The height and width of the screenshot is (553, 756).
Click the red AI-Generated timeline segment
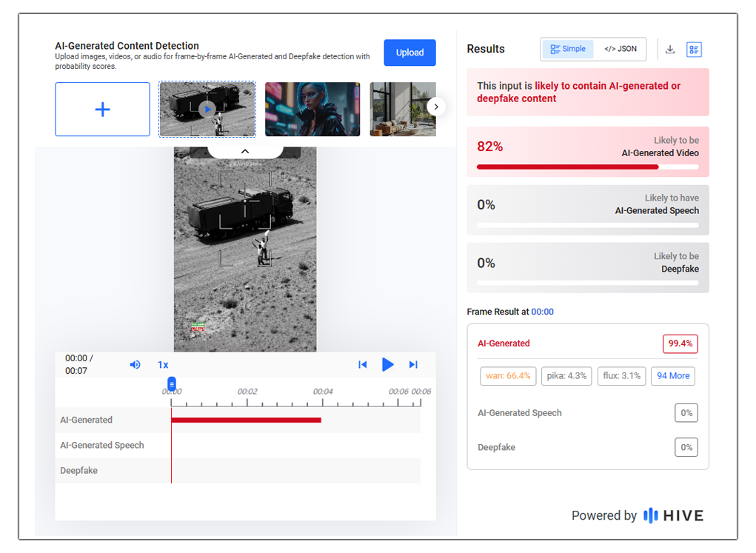click(x=246, y=420)
